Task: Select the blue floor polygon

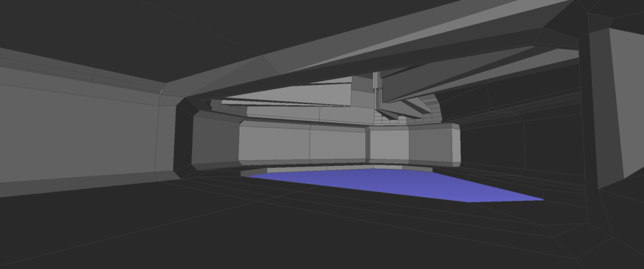Action: (x=402, y=185)
